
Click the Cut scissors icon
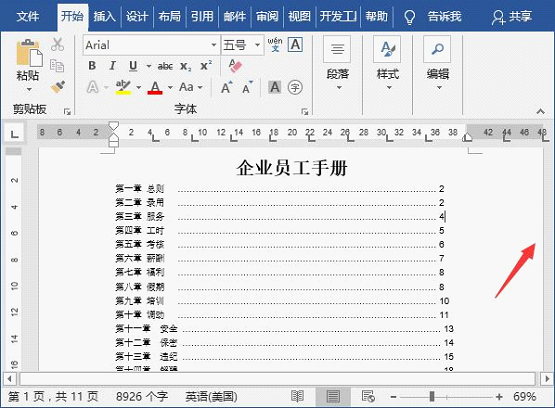[x=57, y=45]
